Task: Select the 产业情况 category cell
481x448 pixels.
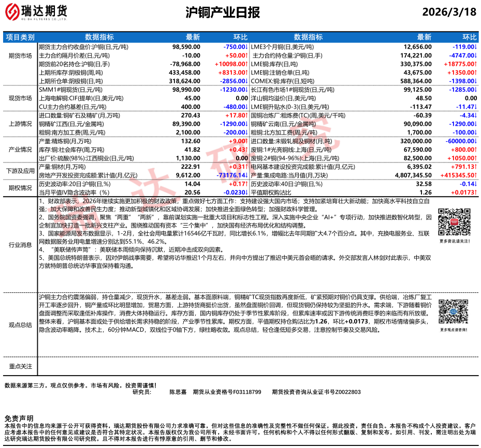Action: [20, 150]
